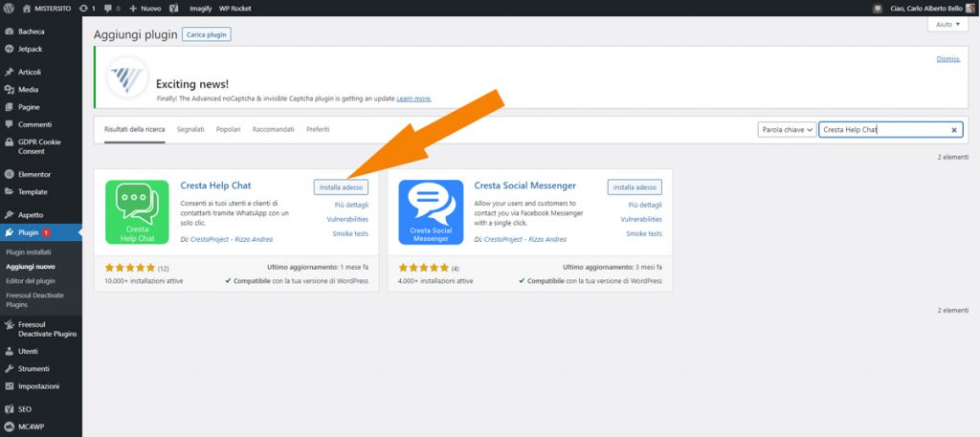Open Freesoul Deactivate Plugins submenu link
Viewport: 980px width, 437px height.
34,299
